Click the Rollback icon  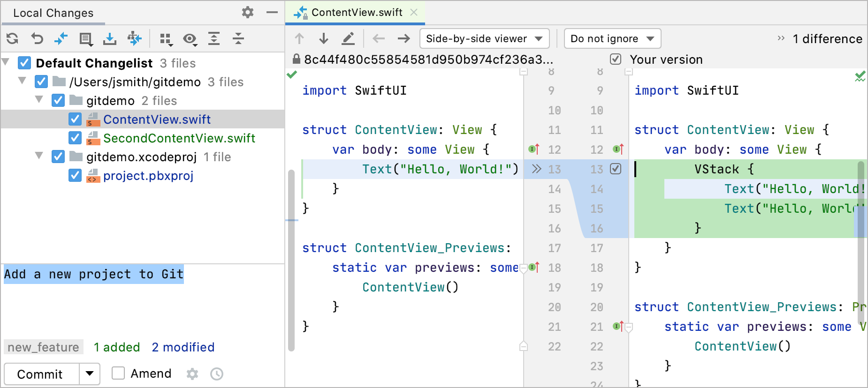point(37,38)
